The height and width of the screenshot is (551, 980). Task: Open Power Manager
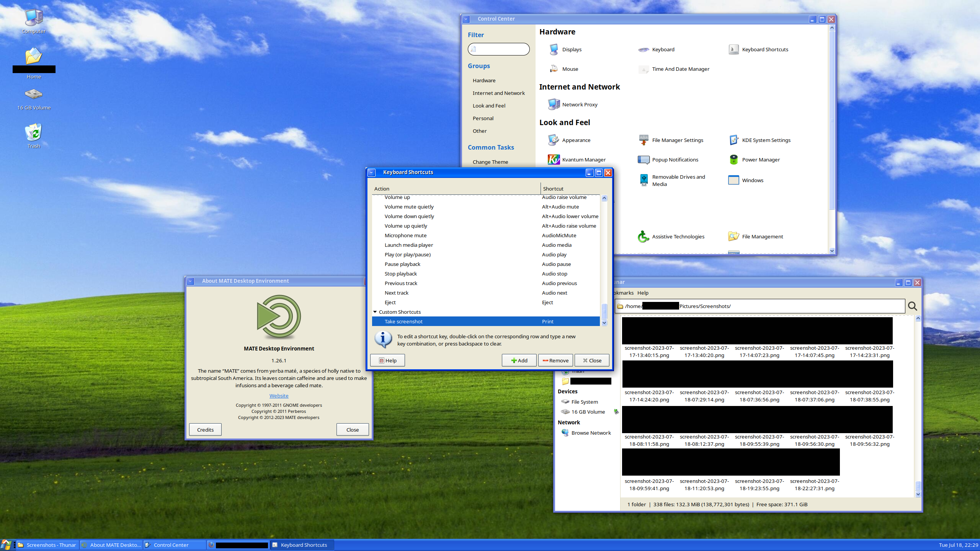coord(754,160)
